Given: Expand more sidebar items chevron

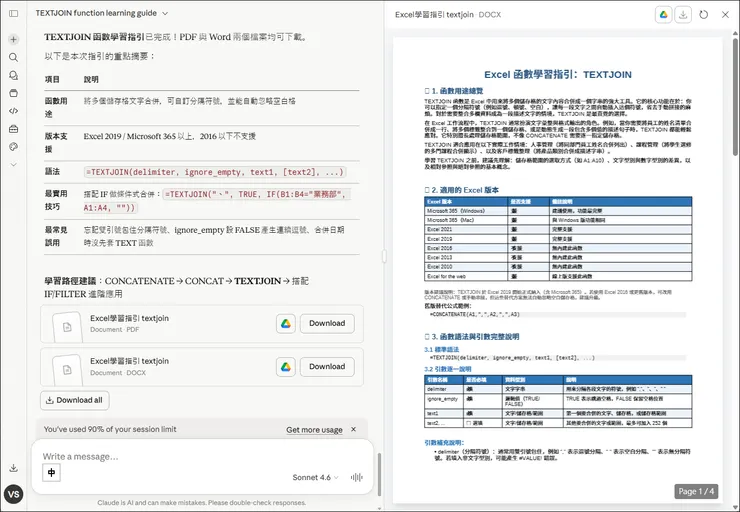Looking at the screenshot, I should [14, 165].
